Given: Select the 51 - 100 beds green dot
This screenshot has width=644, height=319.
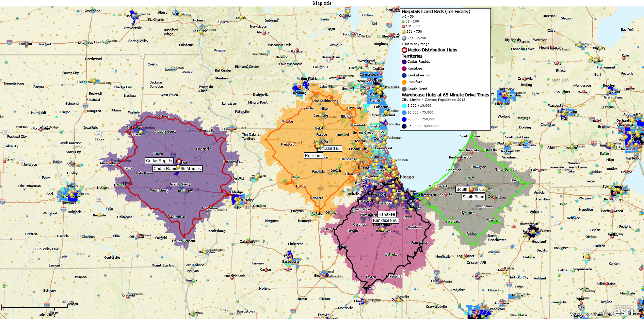Looking at the screenshot, I should [403, 21].
